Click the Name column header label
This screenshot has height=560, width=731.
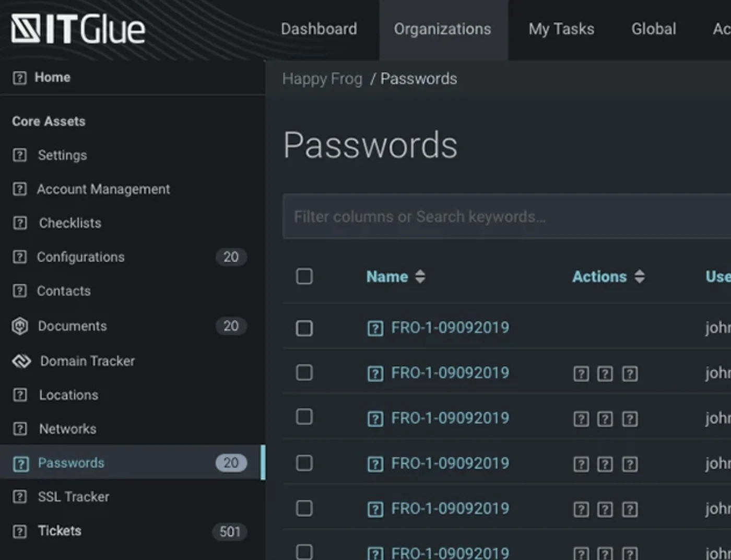pyautogui.click(x=387, y=276)
